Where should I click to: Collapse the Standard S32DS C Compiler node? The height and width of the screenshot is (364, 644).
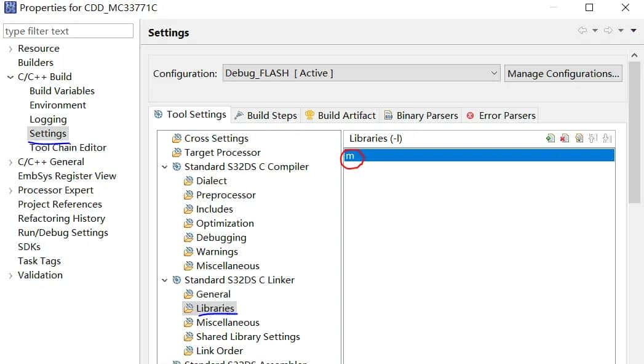tap(164, 167)
